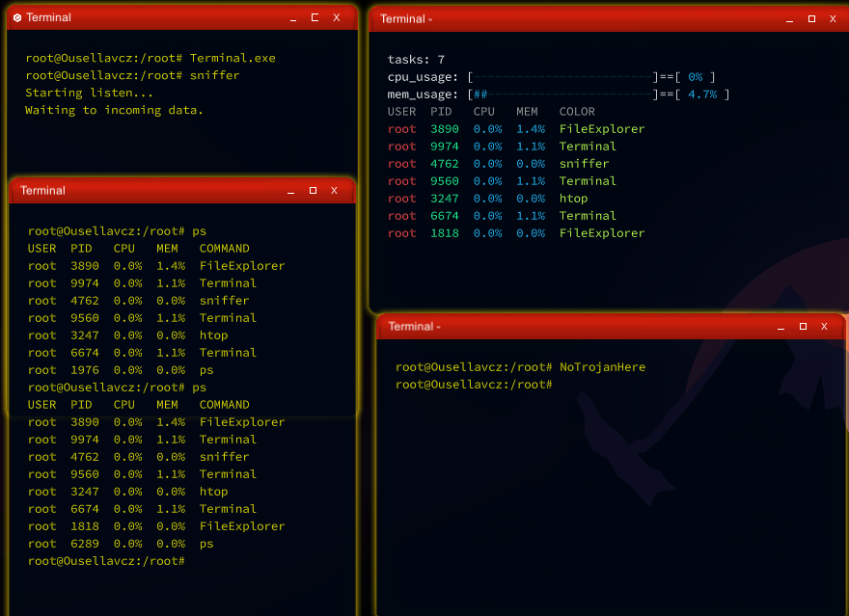The height and width of the screenshot is (616, 849).
Task: Minimize the Terminal window running sniffer
Action: pos(293,18)
